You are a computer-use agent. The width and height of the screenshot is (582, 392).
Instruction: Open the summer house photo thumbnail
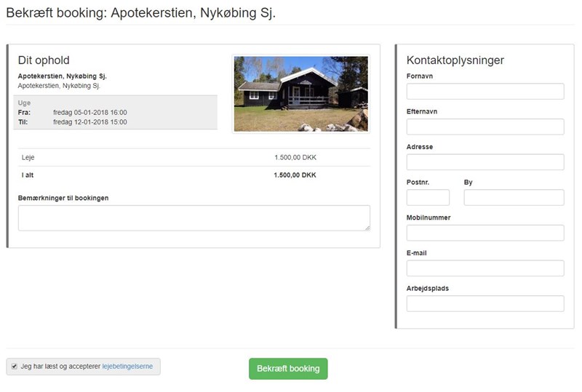click(301, 94)
